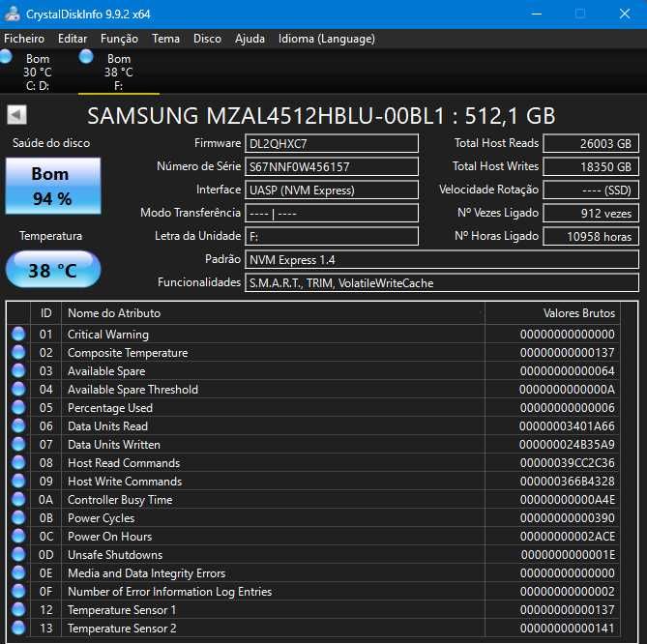Click the ID column header

[45, 313]
